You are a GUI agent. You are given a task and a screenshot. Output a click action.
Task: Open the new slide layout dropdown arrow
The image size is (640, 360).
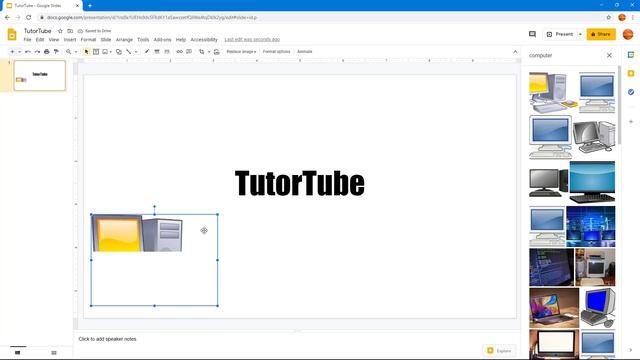19,52
